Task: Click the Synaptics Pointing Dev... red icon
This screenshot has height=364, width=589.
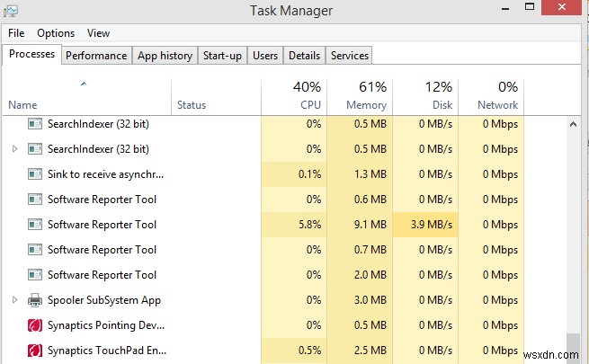Action: coord(35,325)
